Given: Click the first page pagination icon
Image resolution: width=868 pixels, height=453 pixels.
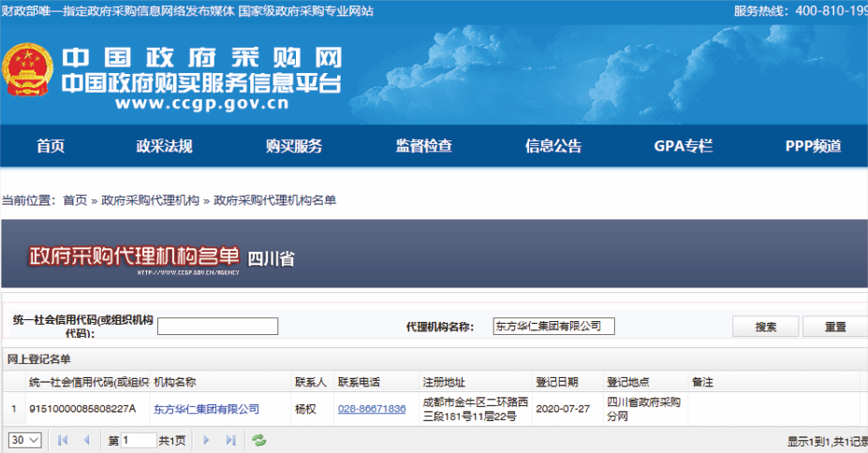Looking at the screenshot, I should coord(64,440).
